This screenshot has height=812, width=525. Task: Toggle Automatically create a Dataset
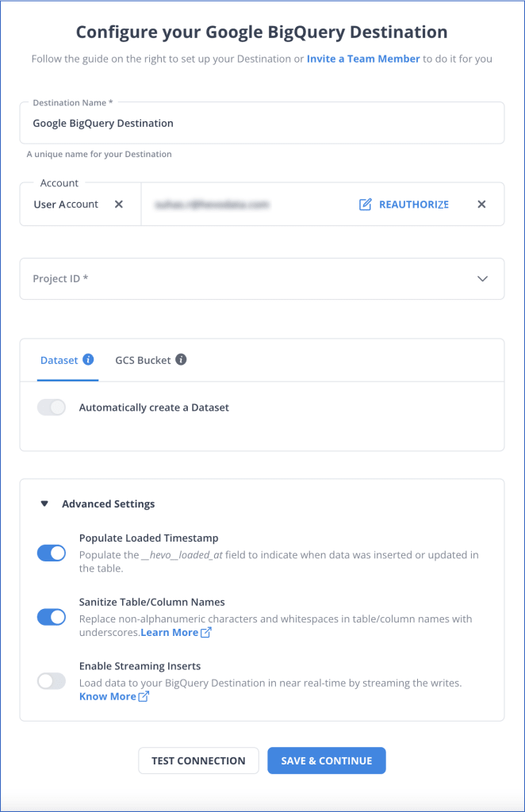[x=52, y=408]
